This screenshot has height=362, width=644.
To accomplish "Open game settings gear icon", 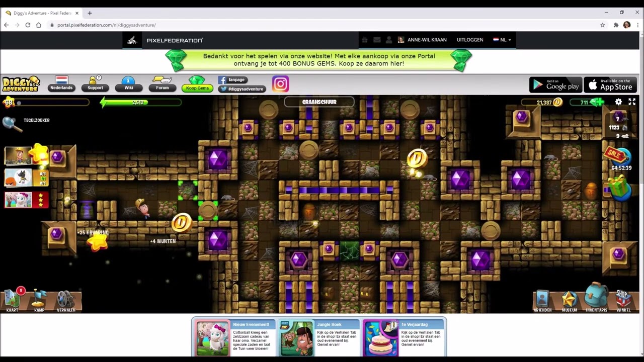I will point(618,102).
